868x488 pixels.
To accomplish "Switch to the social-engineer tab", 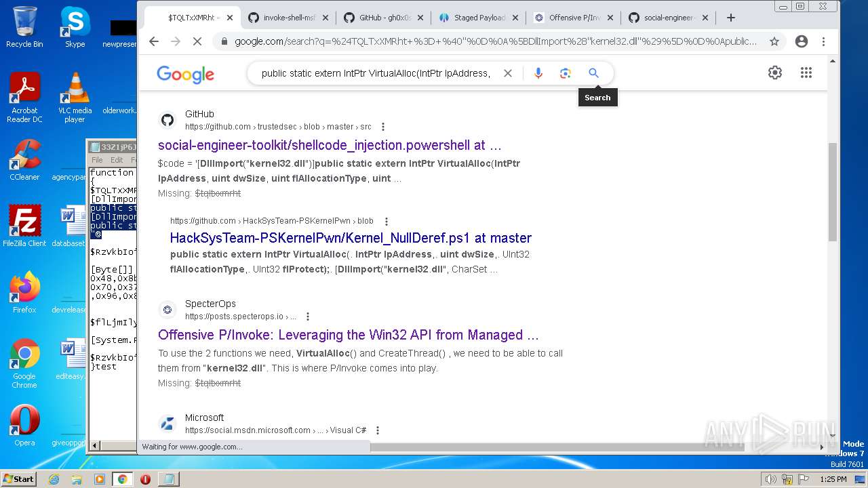I will point(669,18).
